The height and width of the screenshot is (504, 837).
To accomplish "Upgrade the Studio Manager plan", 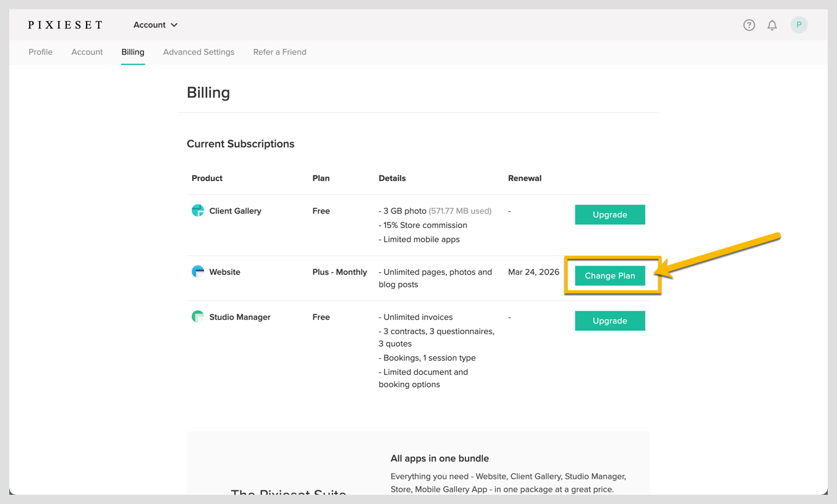I will point(610,321).
